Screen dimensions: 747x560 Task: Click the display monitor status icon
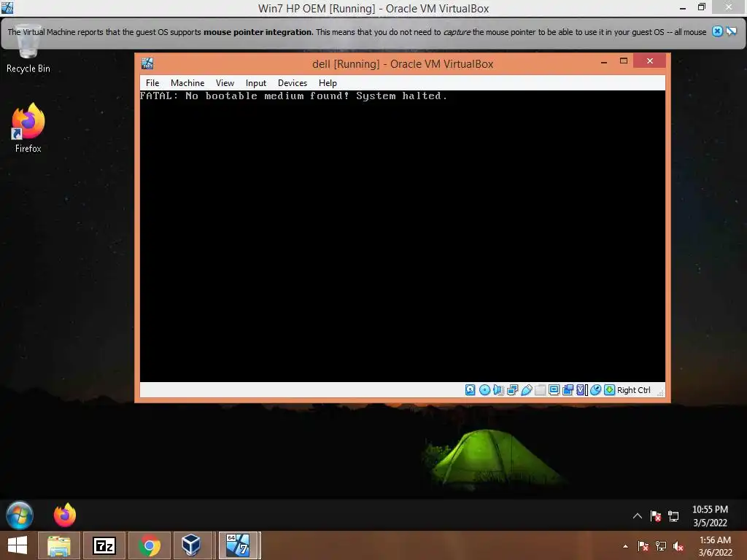pos(554,390)
